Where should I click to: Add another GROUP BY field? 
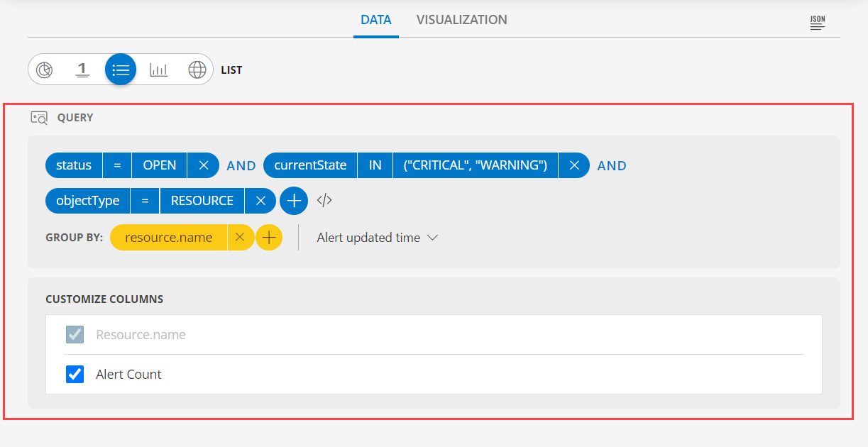click(269, 237)
